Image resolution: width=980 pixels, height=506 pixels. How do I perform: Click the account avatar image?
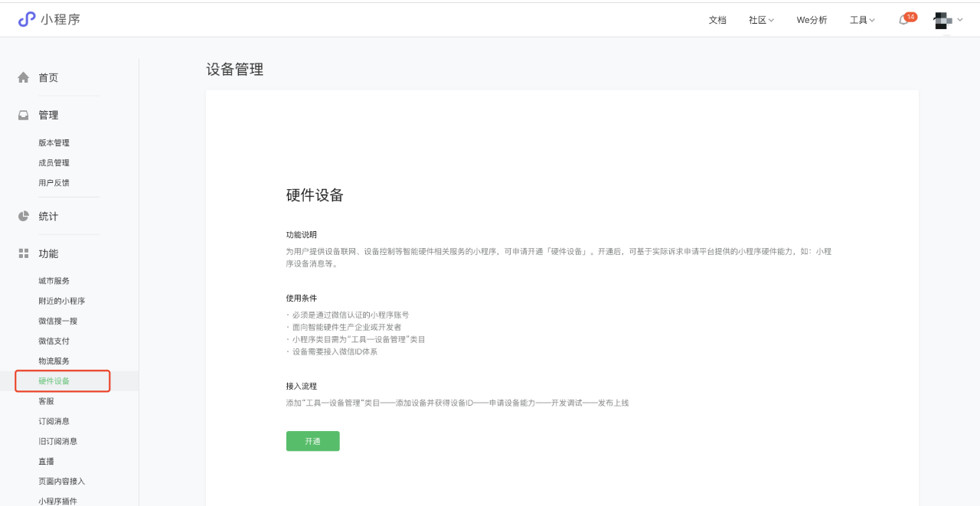[943, 21]
